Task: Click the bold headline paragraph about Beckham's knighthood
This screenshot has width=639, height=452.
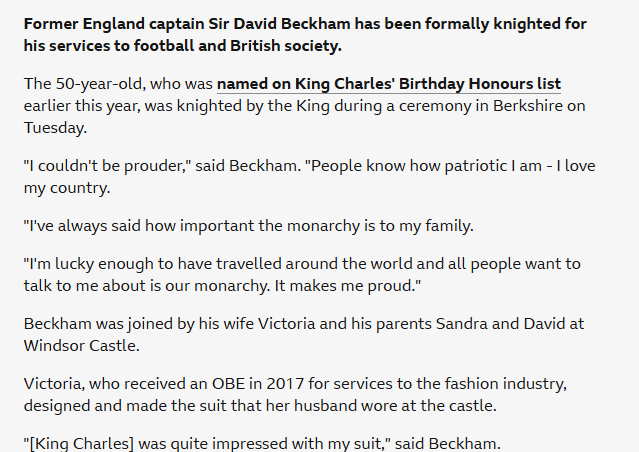Action: point(305,34)
